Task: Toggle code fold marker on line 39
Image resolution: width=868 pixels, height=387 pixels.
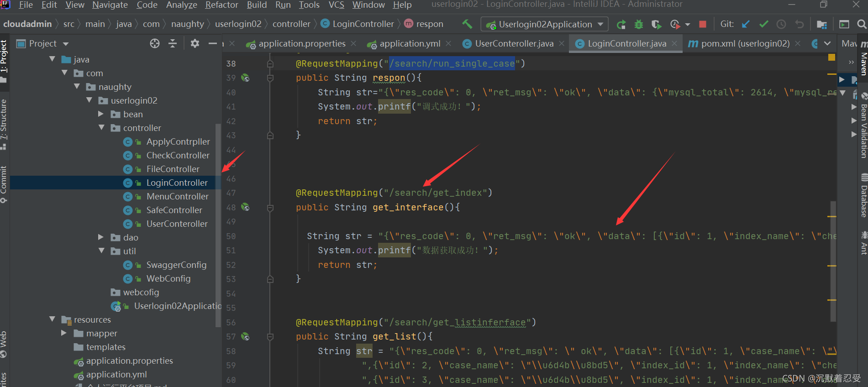Action: pos(270,78)
